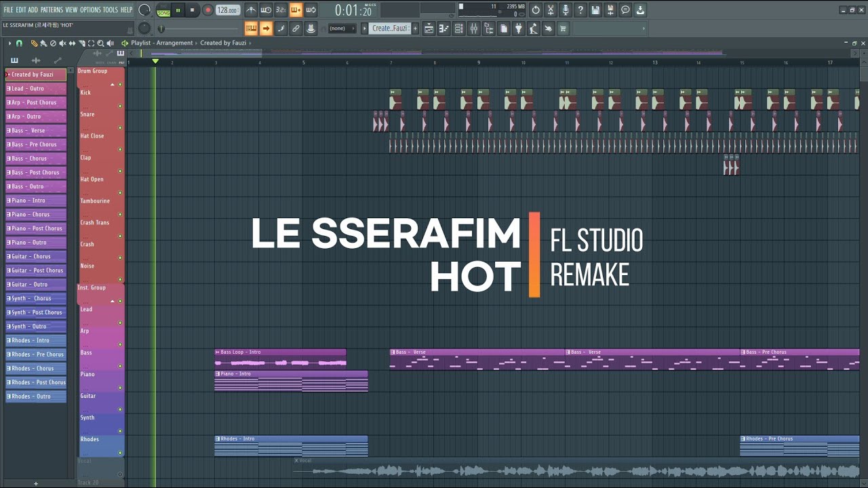Open the Create..Fauzi pattern selector

(x=390, y=28)
